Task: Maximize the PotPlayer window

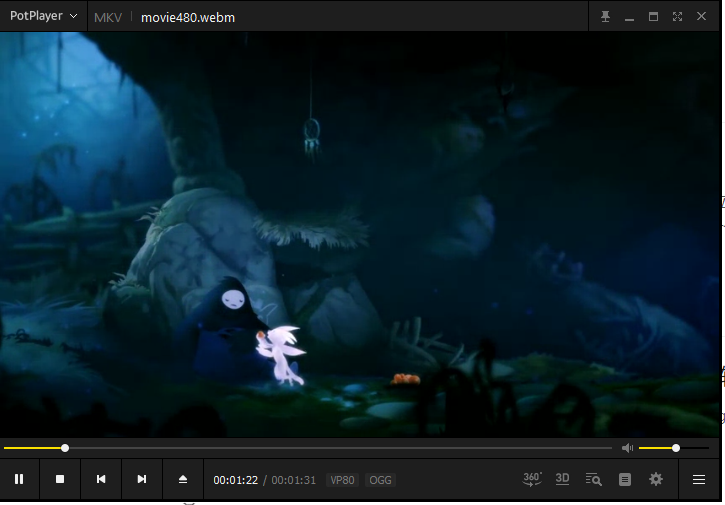Action: click(x=653, y=17)
